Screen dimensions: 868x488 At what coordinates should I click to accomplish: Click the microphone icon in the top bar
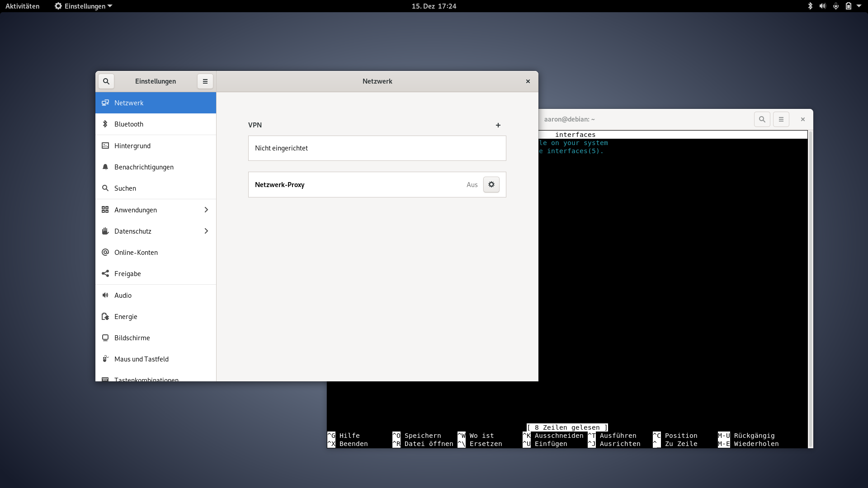835,6
